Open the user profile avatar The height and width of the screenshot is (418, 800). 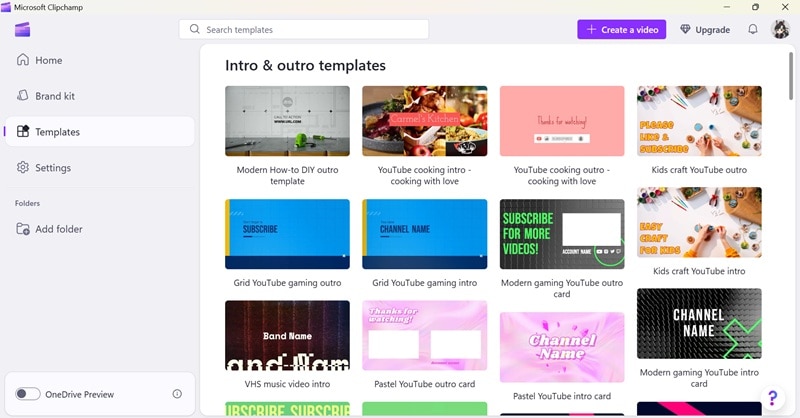coord(780,29)
